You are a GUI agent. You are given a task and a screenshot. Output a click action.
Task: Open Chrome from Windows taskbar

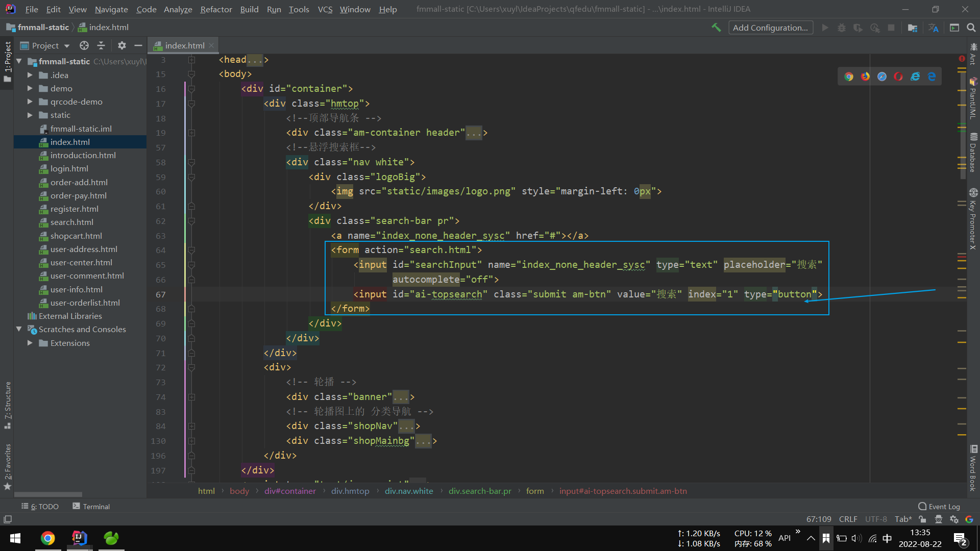pos(48,538)
